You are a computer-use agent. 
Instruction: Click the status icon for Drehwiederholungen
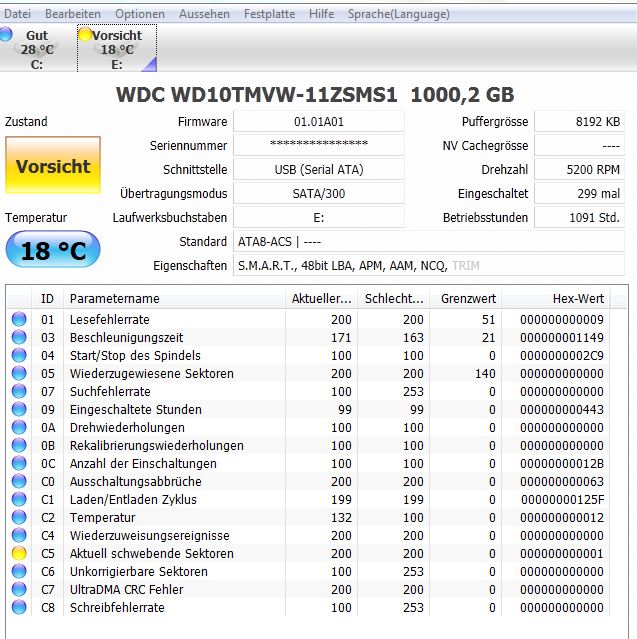(19, 427)
